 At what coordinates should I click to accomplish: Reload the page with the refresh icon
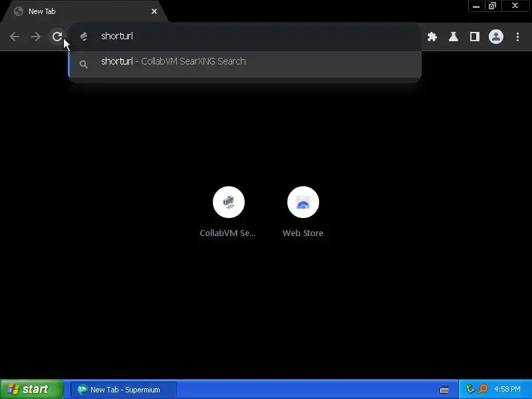(57, 37)
